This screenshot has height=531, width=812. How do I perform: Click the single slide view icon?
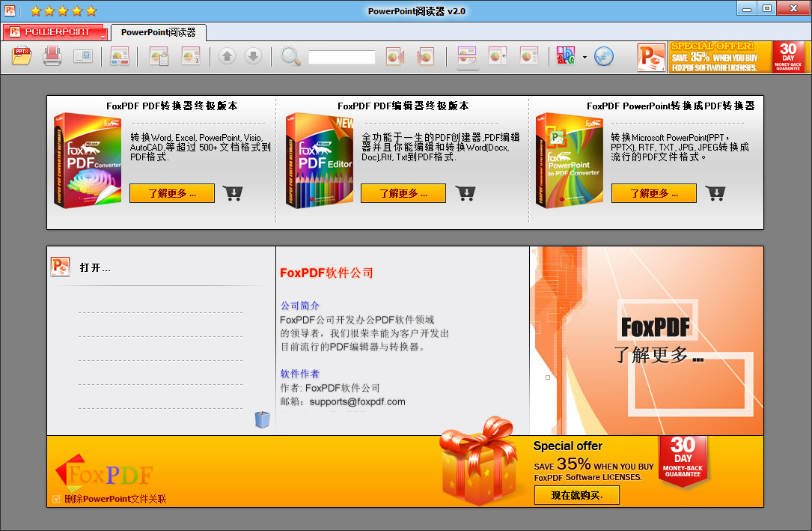coord(528,56)
